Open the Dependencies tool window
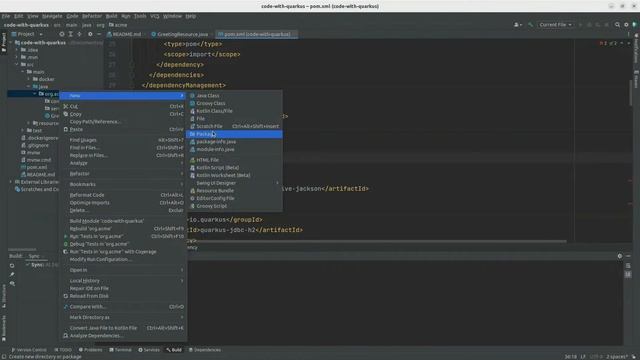This screenshot has width=640, height=360. click(x=204, y=350)
